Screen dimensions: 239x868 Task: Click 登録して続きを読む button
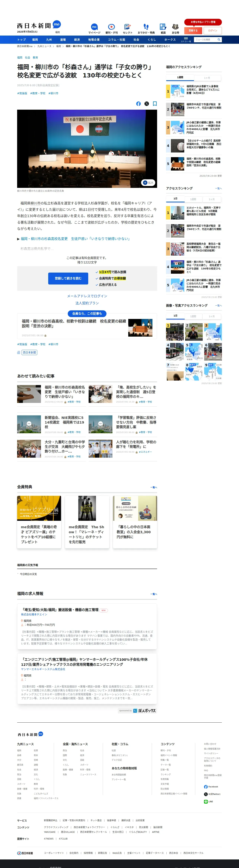(x=68, y=278)
